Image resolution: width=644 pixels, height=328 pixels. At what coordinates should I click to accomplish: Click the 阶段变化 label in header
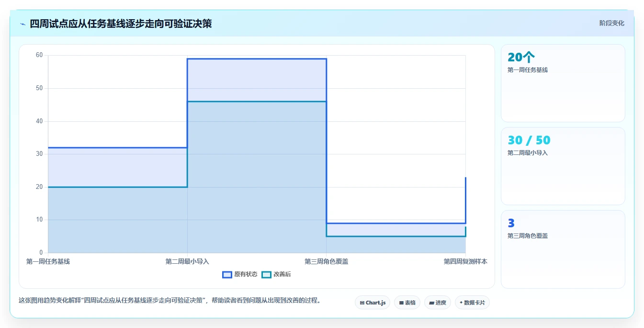pos(611,23)
